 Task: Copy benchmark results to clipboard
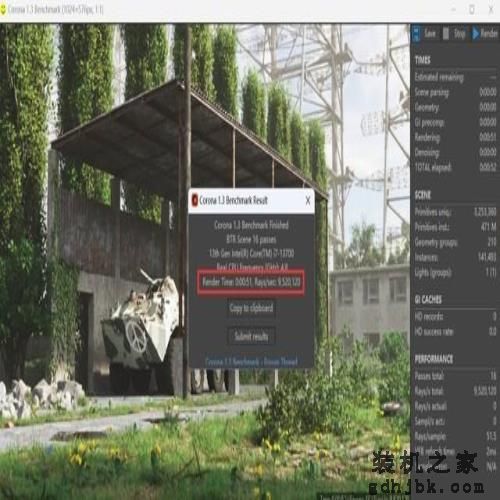[x=251, y=308]
